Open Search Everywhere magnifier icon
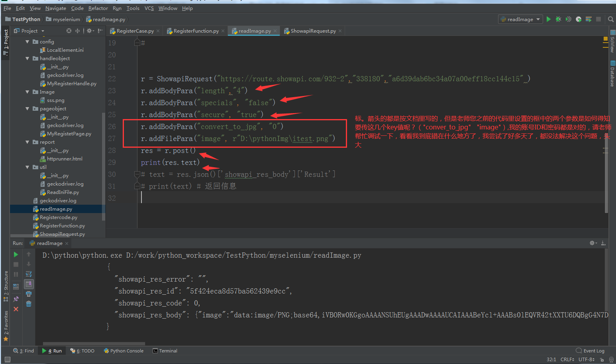This screenshot has height=364, width=616. [x=611, y=19]
